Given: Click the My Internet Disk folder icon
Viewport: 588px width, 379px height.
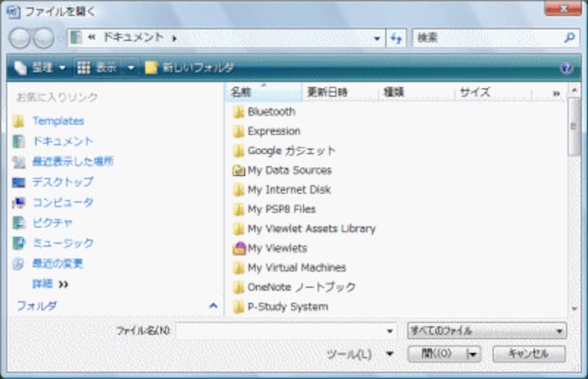Looking at the screenshot, I should [x=238, y=189].
